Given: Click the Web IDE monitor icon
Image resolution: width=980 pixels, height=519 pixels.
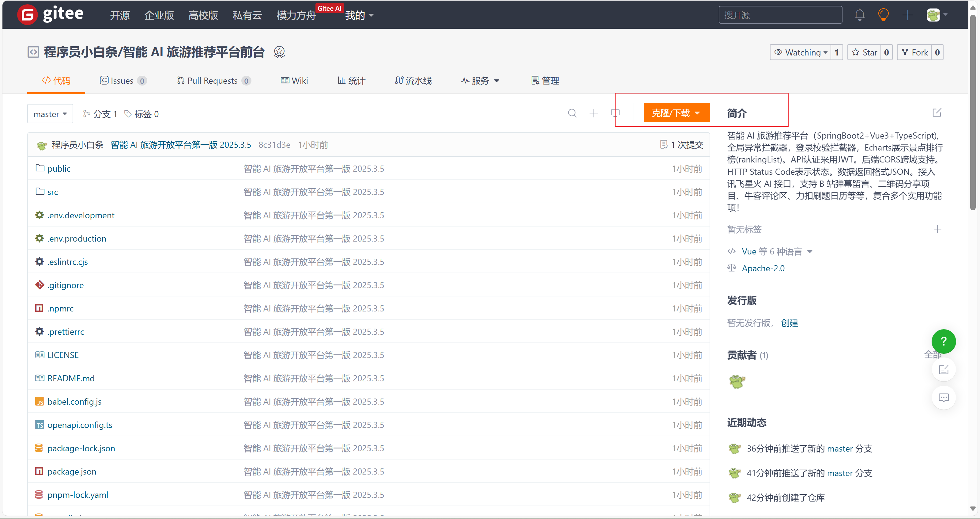Looking at the screenshot, I should point(615,113).
